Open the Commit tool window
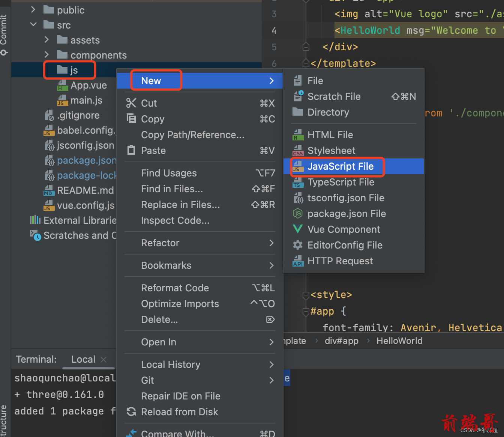504x437 pixels. pos(4,35)
